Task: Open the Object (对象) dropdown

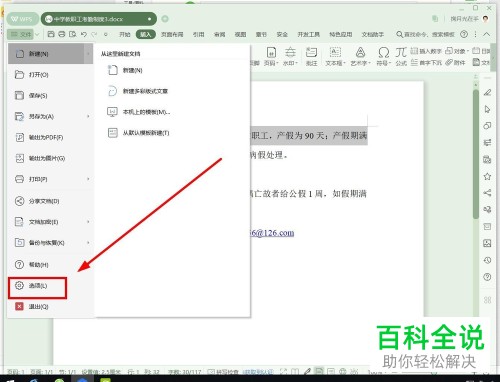Action: click(x=457, y=51)
